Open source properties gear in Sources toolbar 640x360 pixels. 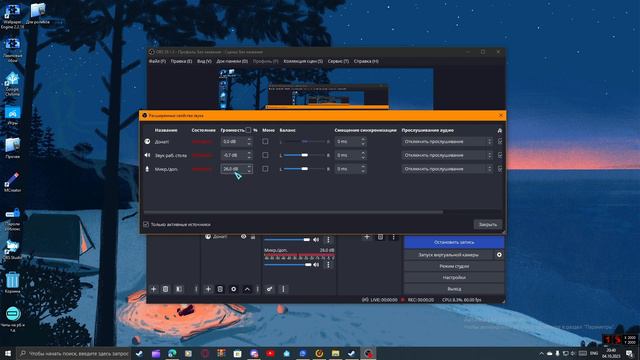coord(233,289)
